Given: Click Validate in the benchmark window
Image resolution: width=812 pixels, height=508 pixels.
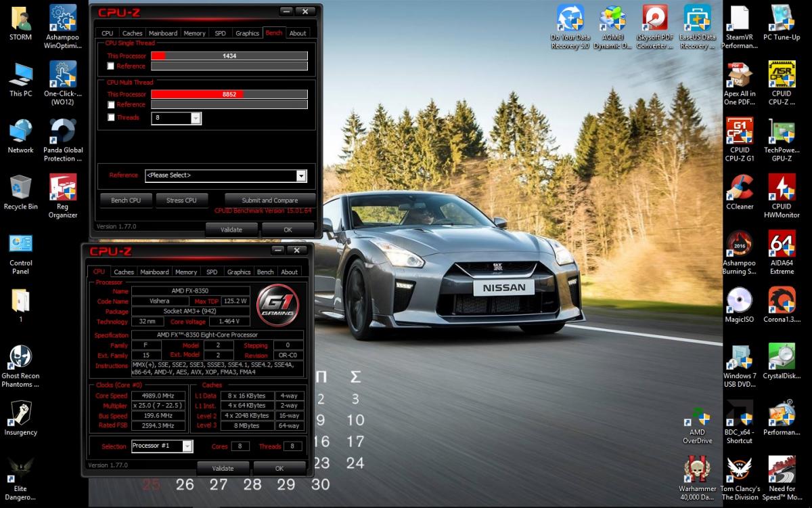Looking at the screenshot, I should click(231, 230).
